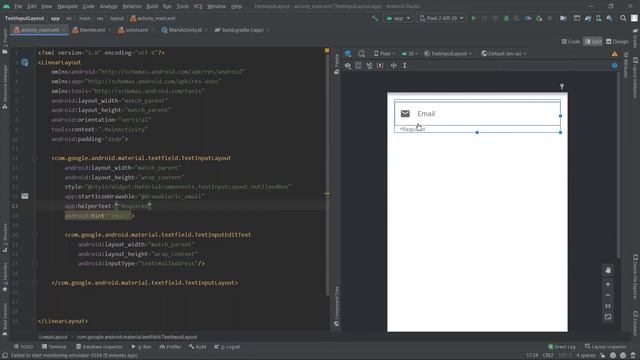This screenshot has height=360, width=640.
Task: Open the Logcat tool window
Action: click(x=227, y=347)
